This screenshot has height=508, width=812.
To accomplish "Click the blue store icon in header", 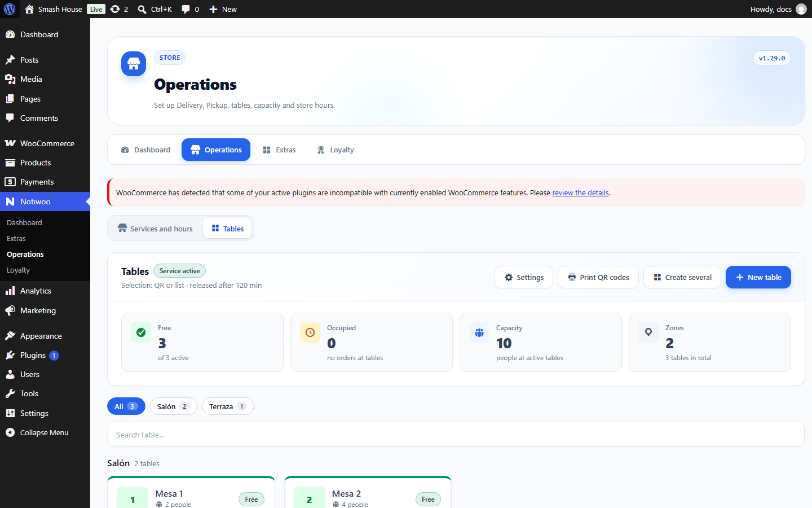I will pyautogui.click(x=134, y=64).
